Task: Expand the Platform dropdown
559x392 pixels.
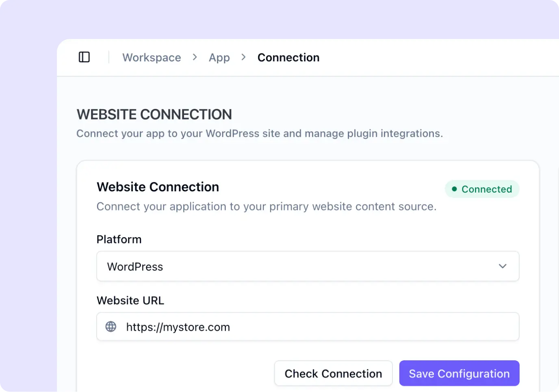Action: [x=308, y=266]
